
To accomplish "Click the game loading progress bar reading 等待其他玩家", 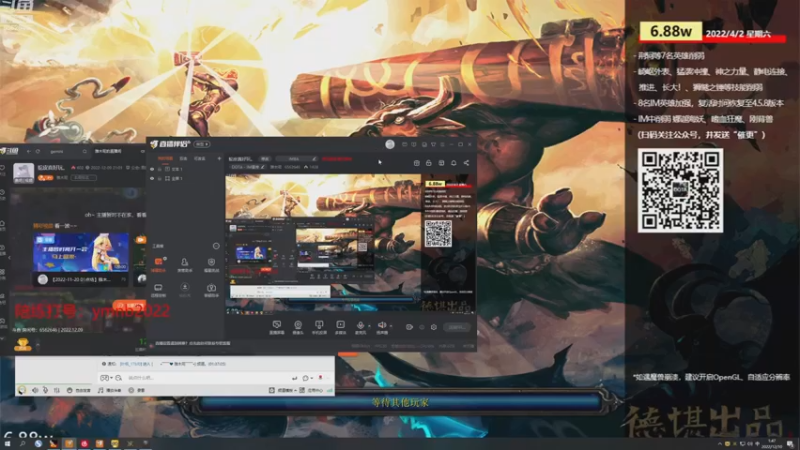I will click(399, 403).
